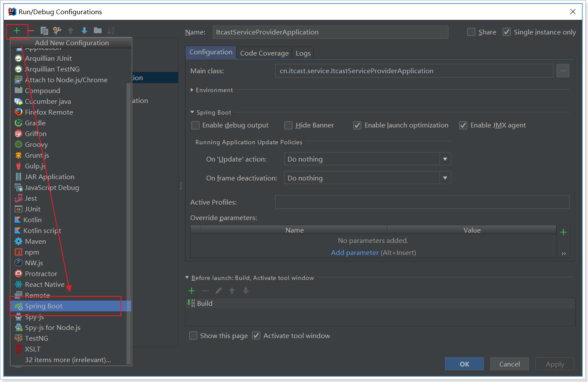Toggle Single instance only checkbox
This screenshot has height=382, width=588.
[x=507, y=32]
